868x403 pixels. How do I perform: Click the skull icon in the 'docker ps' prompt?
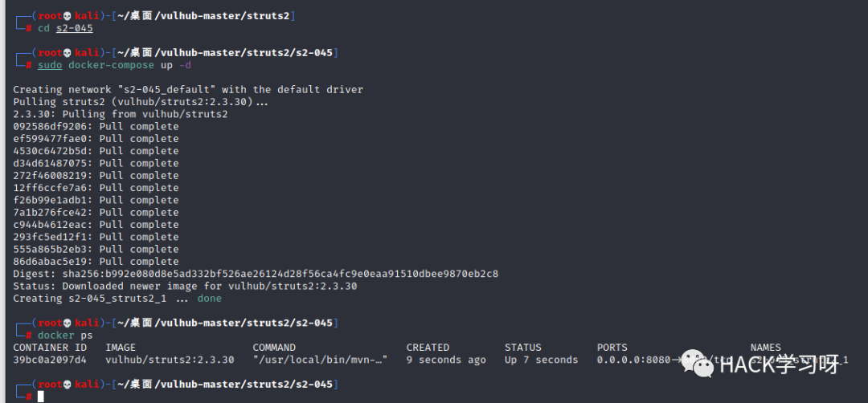point(67,323)
